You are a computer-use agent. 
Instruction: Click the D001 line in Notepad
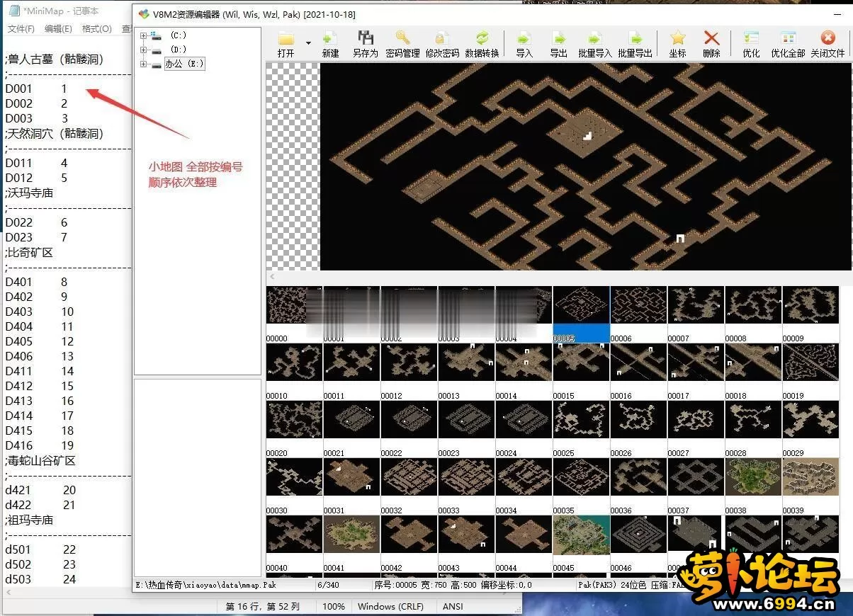[37, 89]
